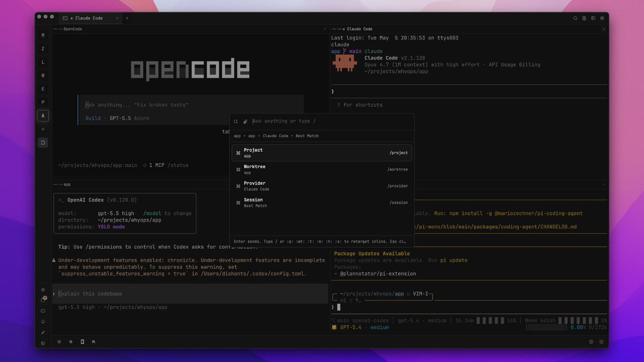644x362 pixels.
Task: Click '~/projects/whyops/app:main' path in OpenCode
Action: point(98,165)
